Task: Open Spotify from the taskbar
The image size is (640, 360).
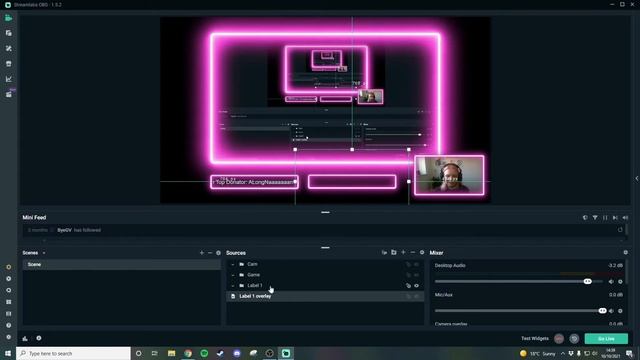Action: coord(204,353)
